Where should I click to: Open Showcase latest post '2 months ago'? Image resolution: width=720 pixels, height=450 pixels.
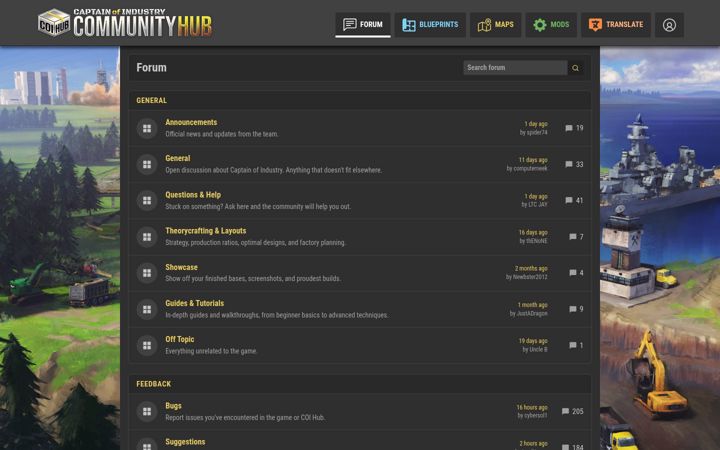[531, 268]
